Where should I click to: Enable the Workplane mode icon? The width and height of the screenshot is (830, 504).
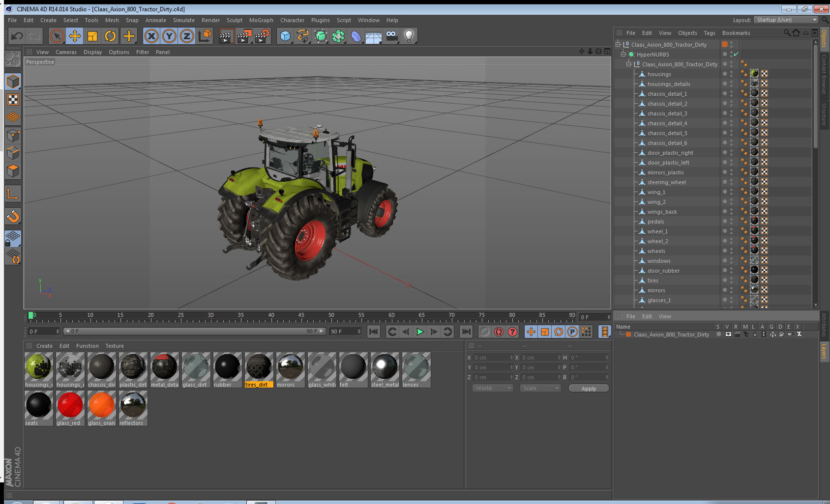[x=13, y=117]
